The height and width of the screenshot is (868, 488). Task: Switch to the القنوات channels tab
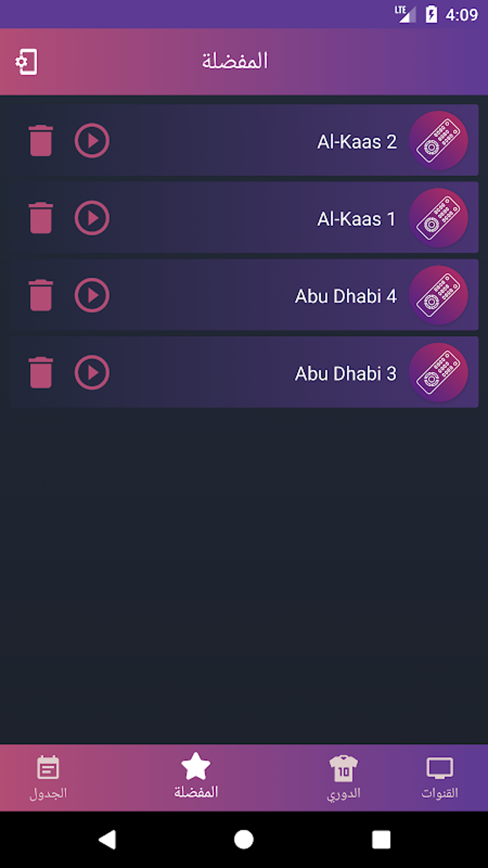439,778
